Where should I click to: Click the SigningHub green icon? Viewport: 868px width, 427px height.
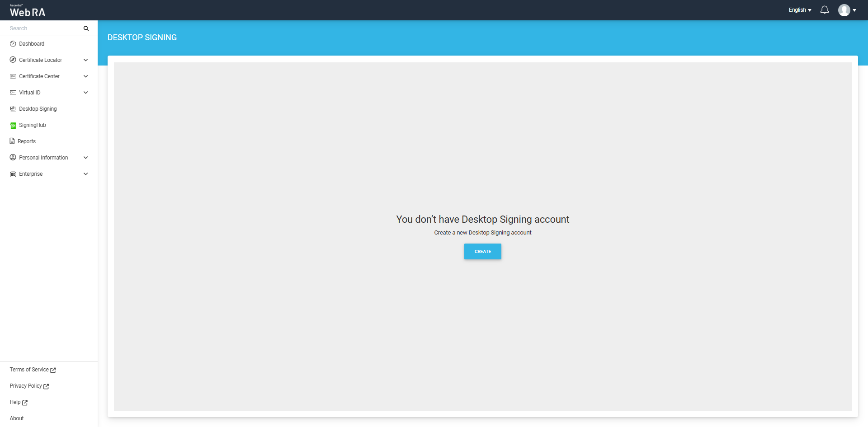coord(13,126)
